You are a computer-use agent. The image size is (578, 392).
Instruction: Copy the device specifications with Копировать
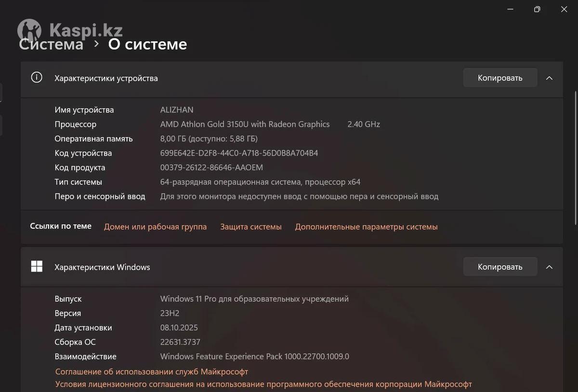(x=500, y=78)
